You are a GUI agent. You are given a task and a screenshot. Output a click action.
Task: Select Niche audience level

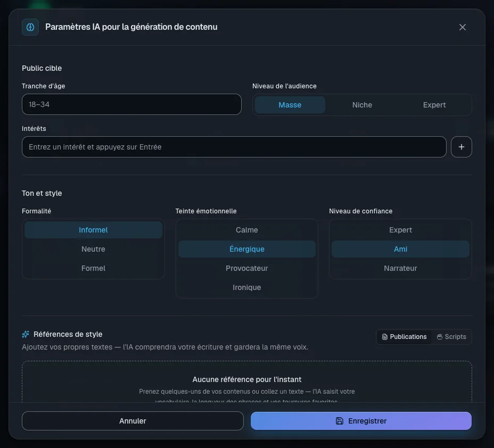click(x=362, y=105)
